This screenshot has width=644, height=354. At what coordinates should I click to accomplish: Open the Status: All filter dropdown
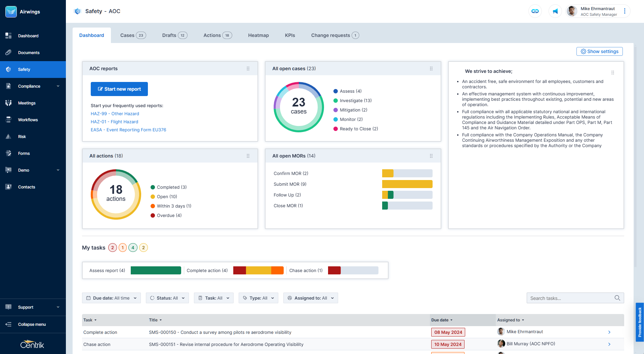pyautogui.click(x=167, y=298)
